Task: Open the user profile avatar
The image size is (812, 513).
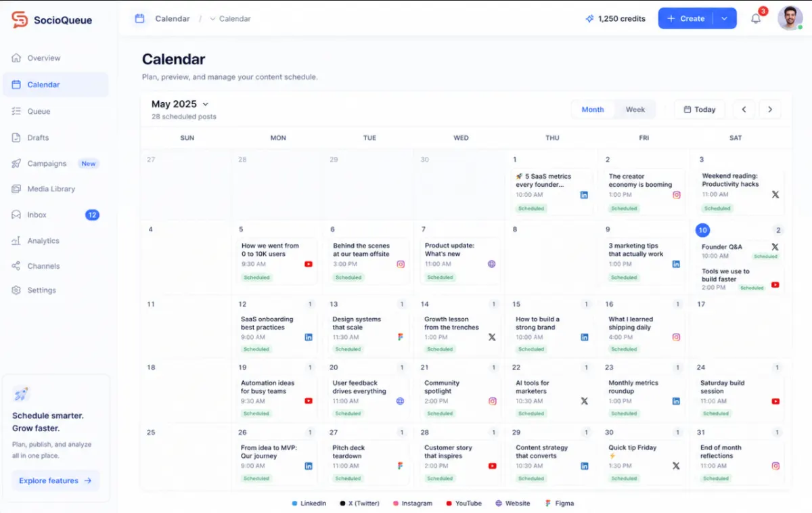Action: pyautogui.click(x=790, y=18)
